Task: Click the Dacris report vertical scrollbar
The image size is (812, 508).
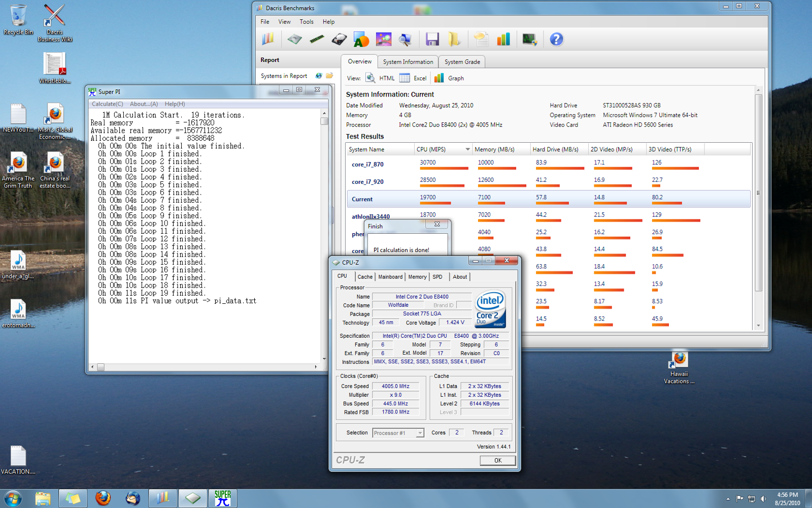Action: (759, 193)
